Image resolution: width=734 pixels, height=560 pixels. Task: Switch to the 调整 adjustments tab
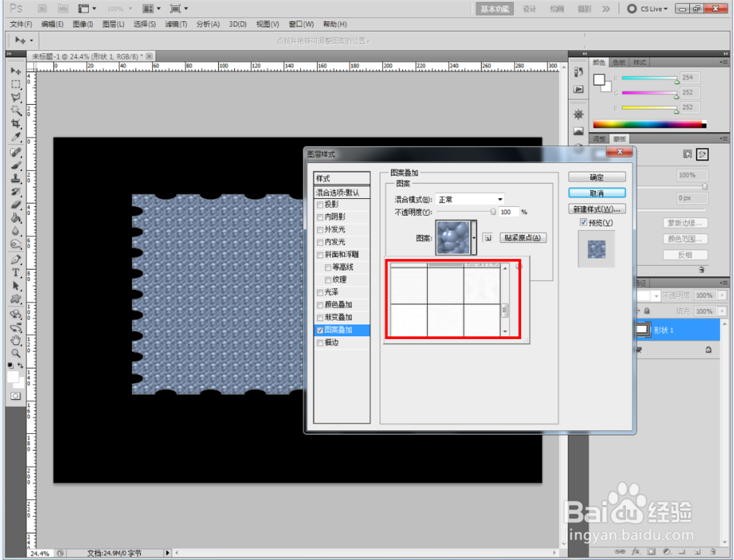tap(599, 139)
